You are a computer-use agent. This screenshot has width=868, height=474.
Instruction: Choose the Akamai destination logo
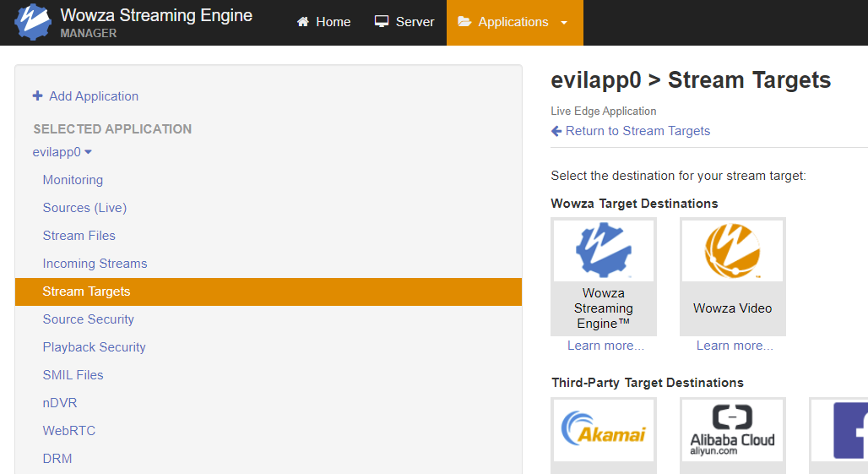pos(604,430)
